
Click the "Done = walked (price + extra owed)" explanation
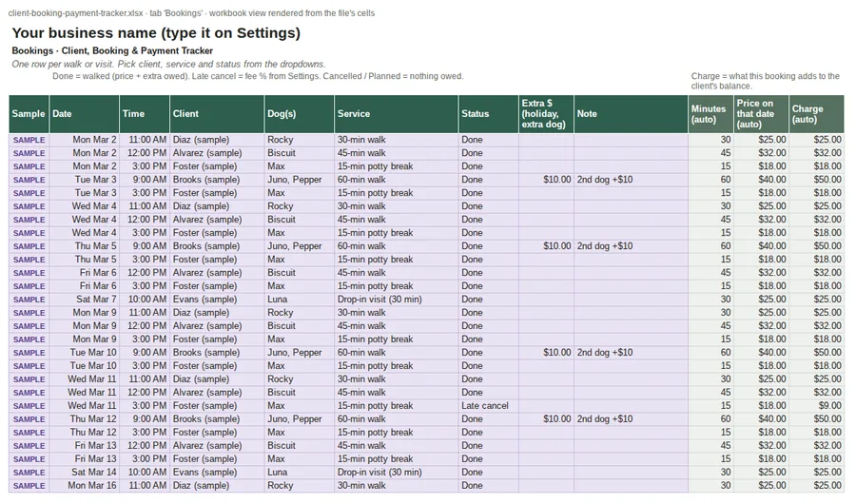[258, 76]
